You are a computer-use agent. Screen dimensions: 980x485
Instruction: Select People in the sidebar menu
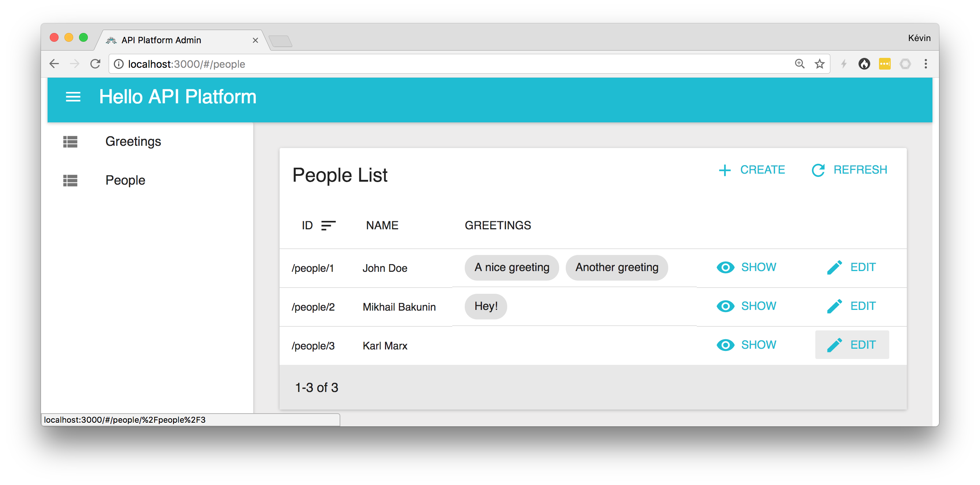pyautogui.click(x=125, y=180)
